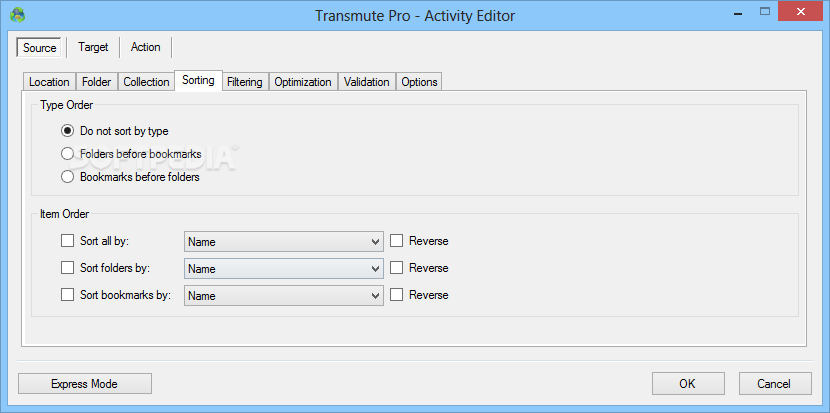
Task: Open the Options tab
Action: (x=419, y=82)
